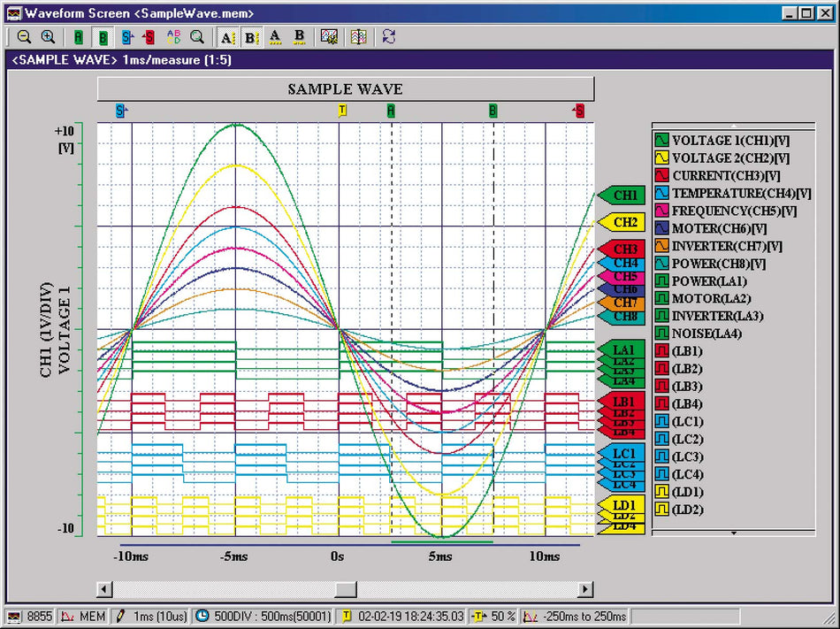
Task: Click the orange CH7 channel tag
Action: pyautogui.click(x=622, y=303)
